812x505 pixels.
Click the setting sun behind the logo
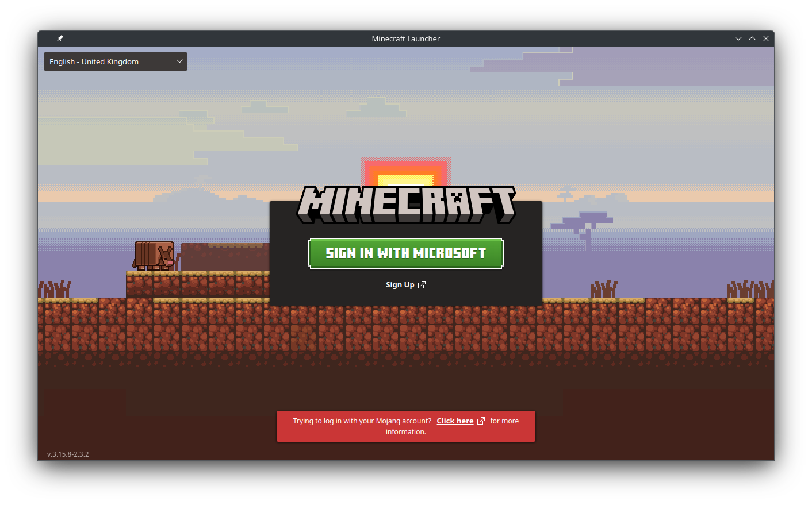coord(406,174)
